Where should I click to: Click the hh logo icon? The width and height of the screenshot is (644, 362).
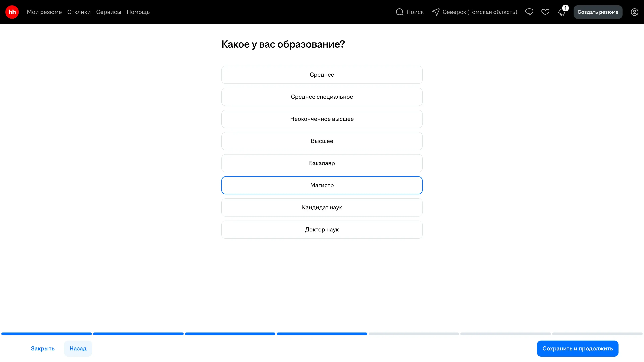point(12,12)
